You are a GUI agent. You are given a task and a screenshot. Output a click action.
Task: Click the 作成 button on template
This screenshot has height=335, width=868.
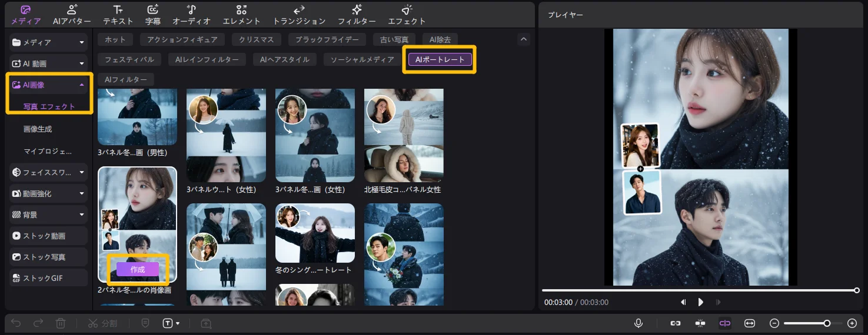point(138,269)
